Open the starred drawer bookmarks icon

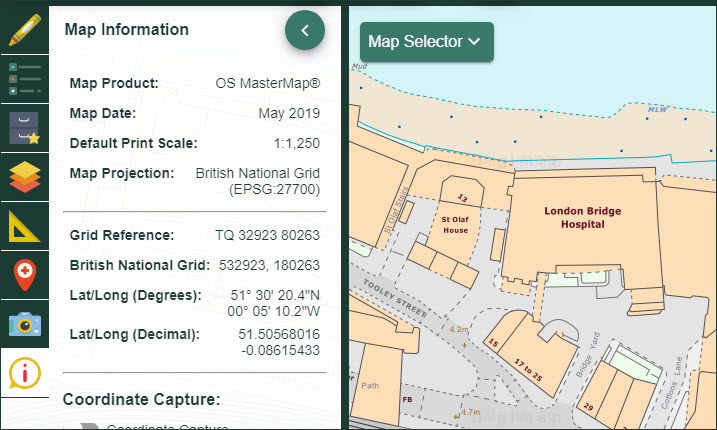tap(24, 128)
